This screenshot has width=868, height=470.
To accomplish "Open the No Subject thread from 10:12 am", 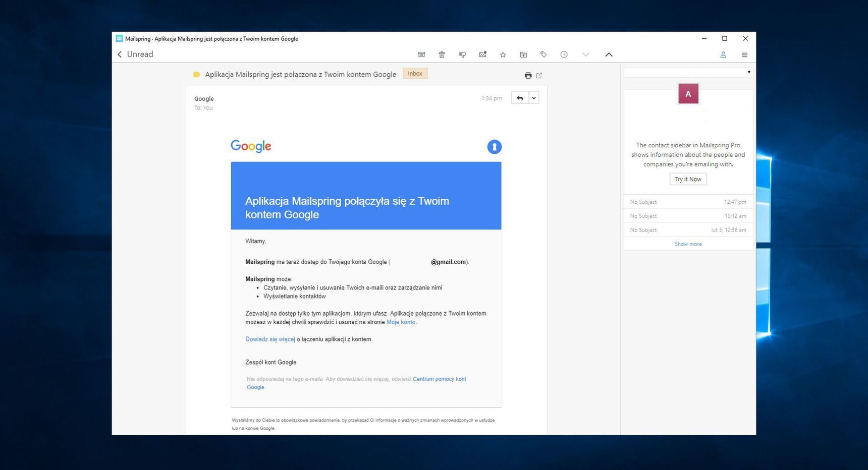I will tap(688, 216).
